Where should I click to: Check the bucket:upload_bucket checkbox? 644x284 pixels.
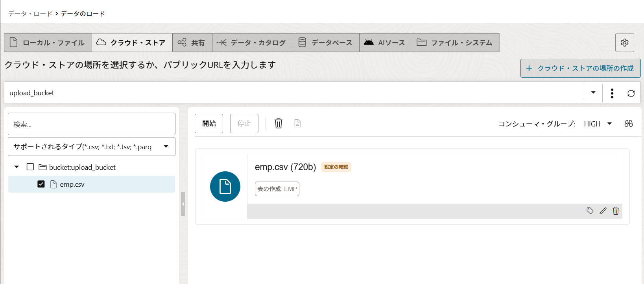tap(30, 167)
